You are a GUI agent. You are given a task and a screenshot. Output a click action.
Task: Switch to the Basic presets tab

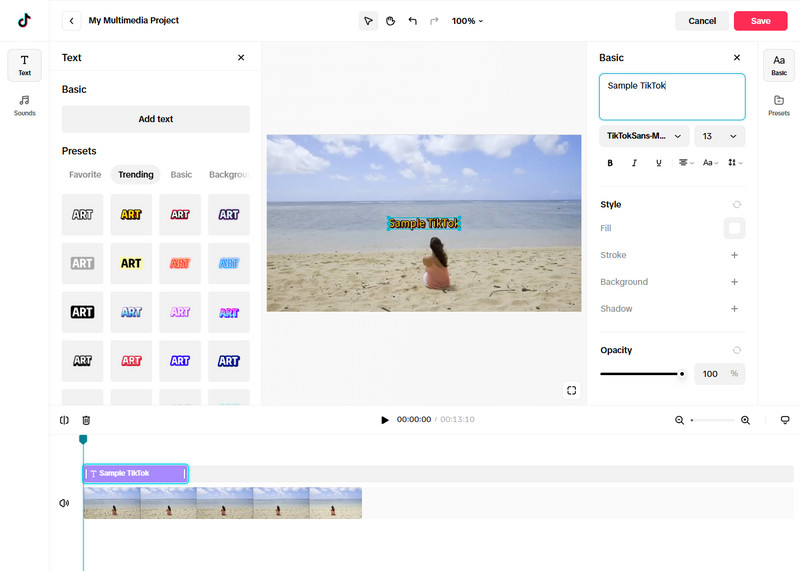tap(181, 175)
